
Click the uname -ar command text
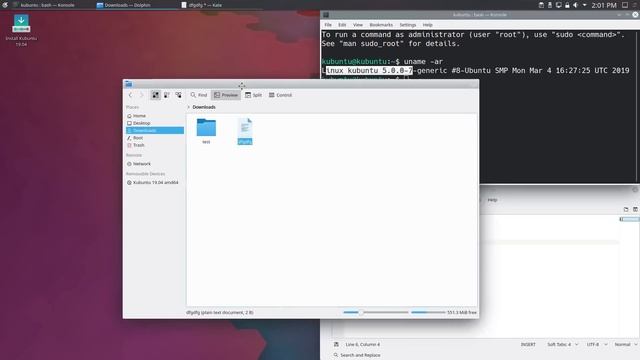click(423, 62)
